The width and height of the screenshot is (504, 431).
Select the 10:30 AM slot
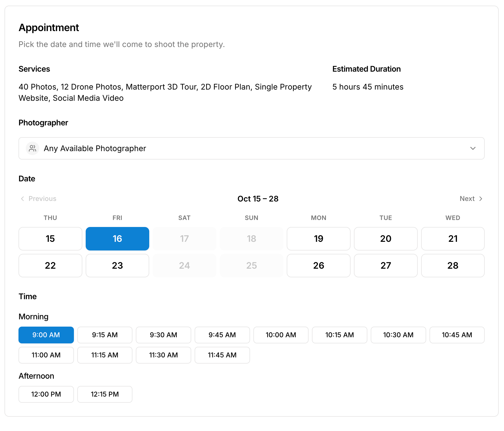pyautogui.click(x=398, y=335)
